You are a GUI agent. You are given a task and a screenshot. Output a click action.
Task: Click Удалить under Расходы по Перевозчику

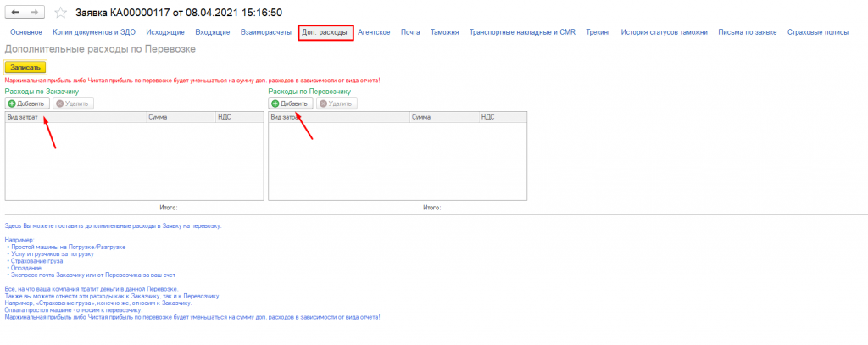(x=337, y=103)
